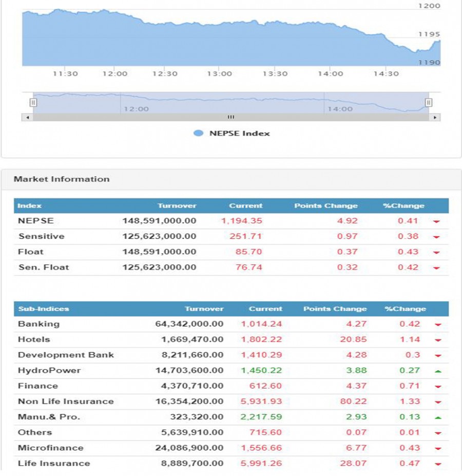Click the red down arrow in NEPSE row
This screenshot has height=476, width=462.
click(436, 222)
